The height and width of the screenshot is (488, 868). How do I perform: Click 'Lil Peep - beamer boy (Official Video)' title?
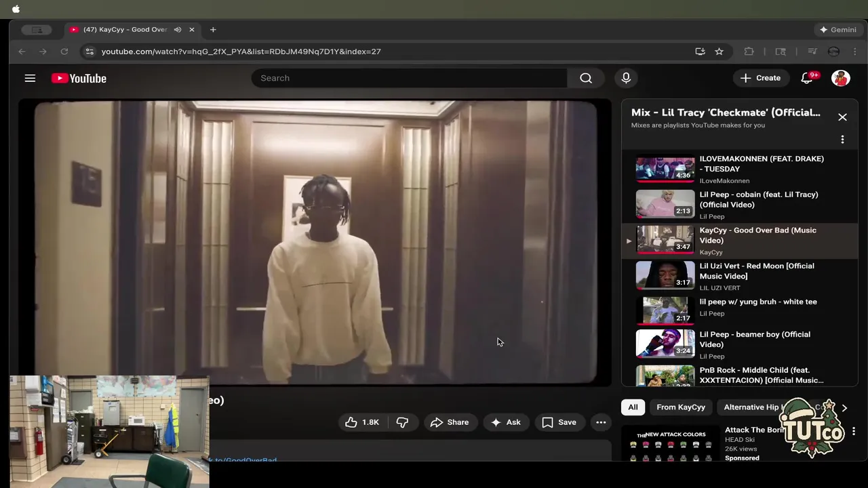point(755,340)
